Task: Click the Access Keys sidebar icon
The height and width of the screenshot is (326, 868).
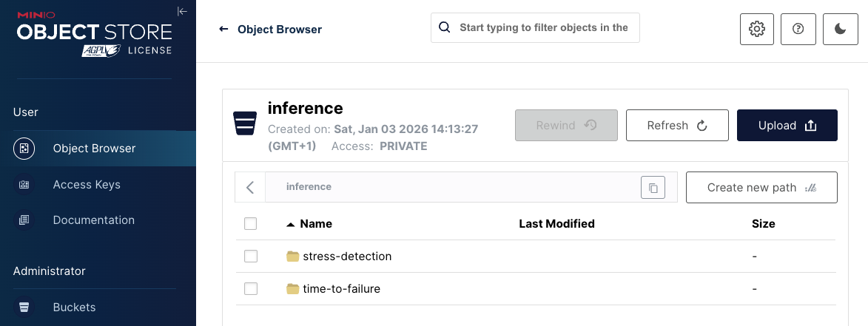Action: click(24, 185)
